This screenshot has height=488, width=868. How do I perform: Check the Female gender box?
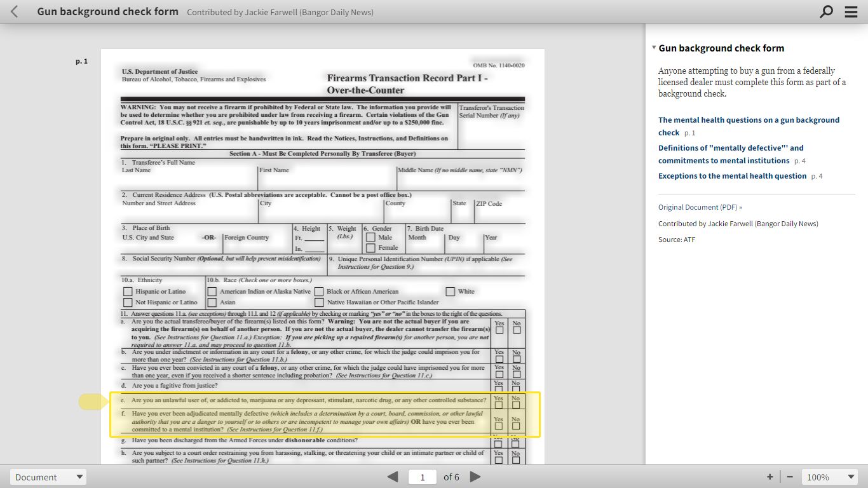[x=370, y=248]
